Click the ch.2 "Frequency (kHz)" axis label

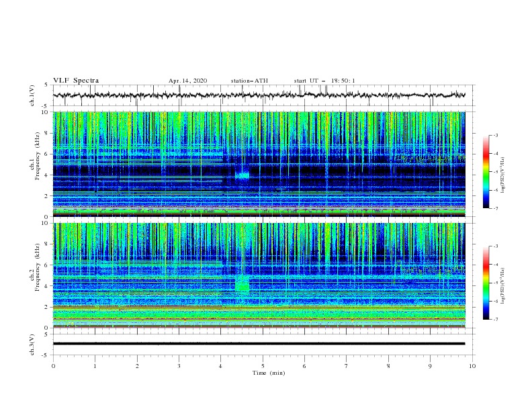(x=38, y=267)
